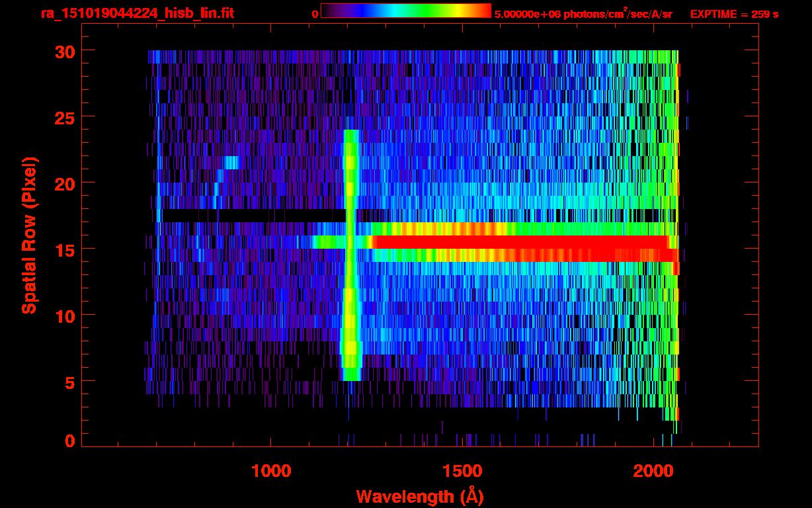Click the black masked strip at row 17
This screenshot has height=508, width=812.
pyautogui.click(x=254, y=216)
